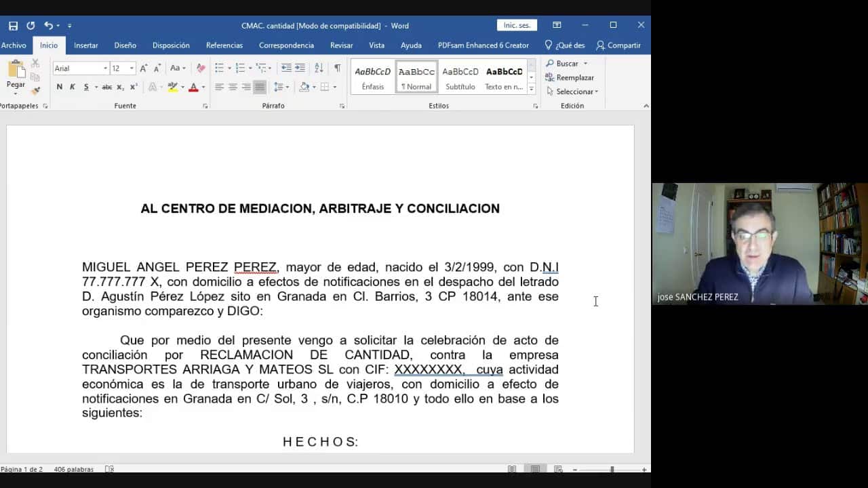Collapse the ribbon with the chevron
868x488 pixels.
click(x=646, y=106)
